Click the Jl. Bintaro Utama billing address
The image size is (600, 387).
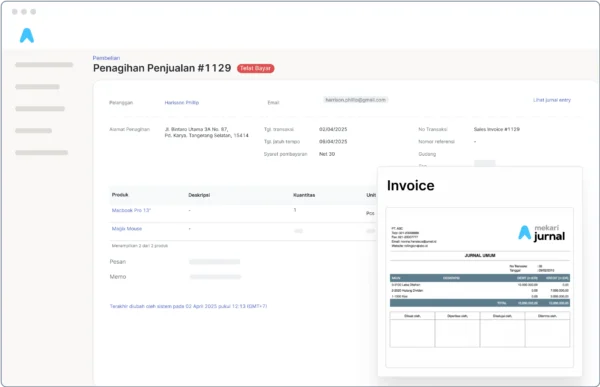tap(207, 132)
